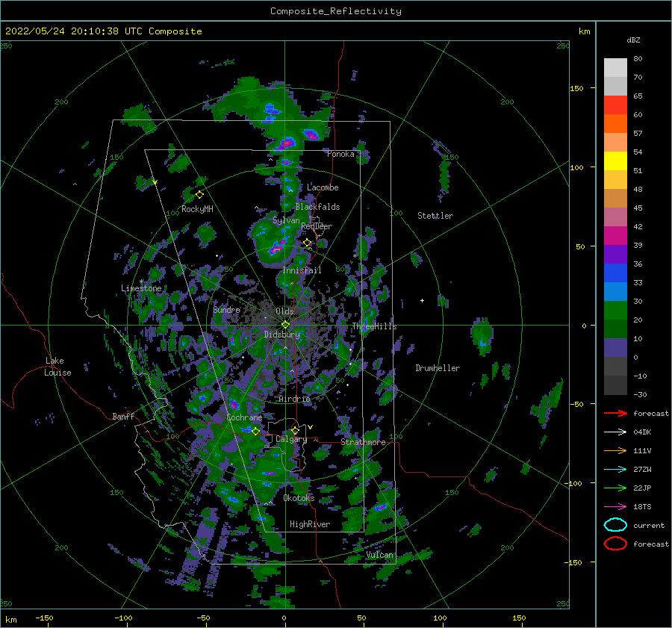
Task: Click the Lake Louise label
Action: coord(57,367)
